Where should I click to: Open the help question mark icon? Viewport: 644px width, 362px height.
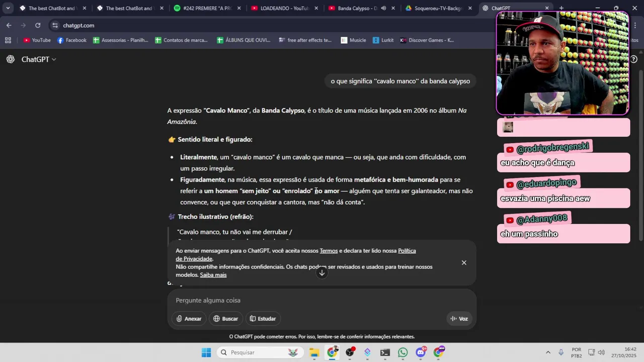(634, 59)
